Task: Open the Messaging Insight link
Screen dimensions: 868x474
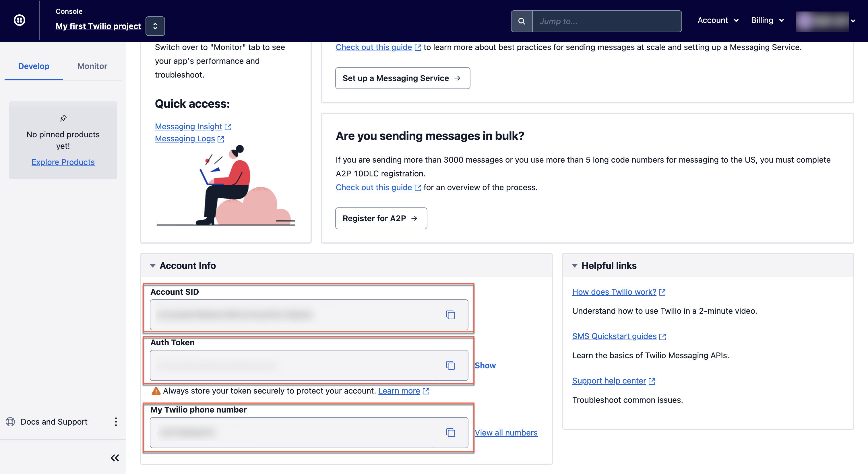Action: (x=188, y=126)
